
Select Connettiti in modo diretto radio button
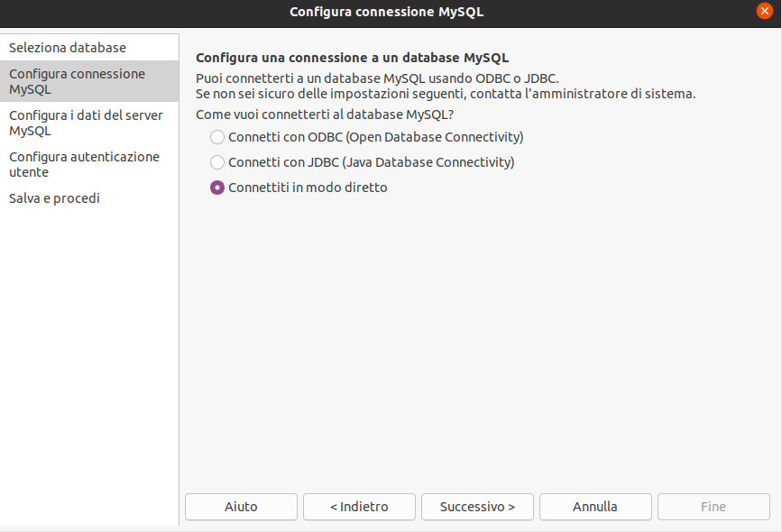click(217, 188)
